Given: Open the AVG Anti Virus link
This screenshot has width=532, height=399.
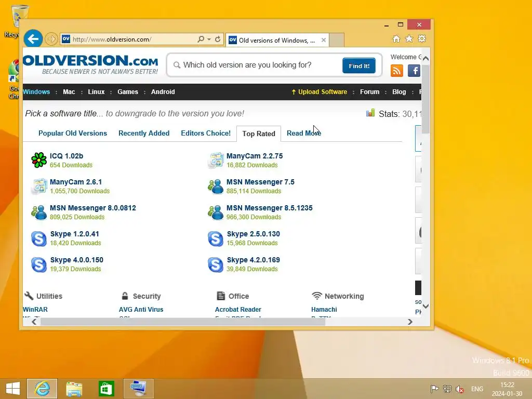Looking at the screenshot, I should pos(141,310).
